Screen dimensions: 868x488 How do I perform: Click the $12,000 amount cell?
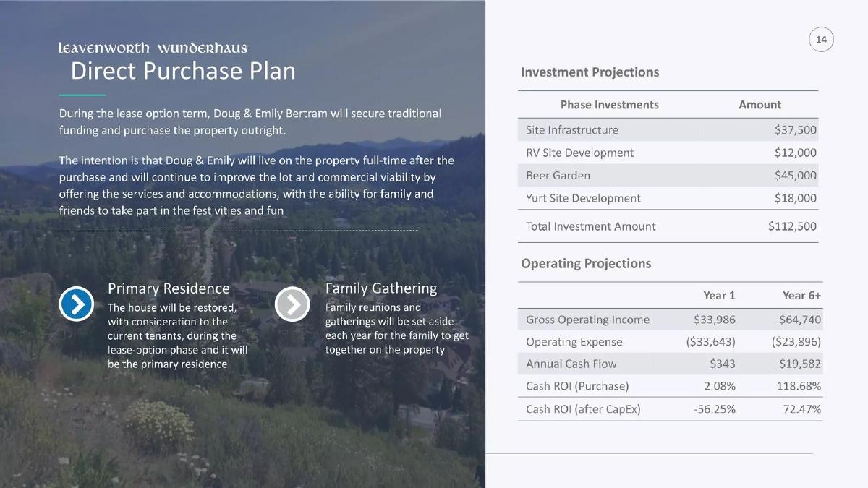(x=796, y=153)
